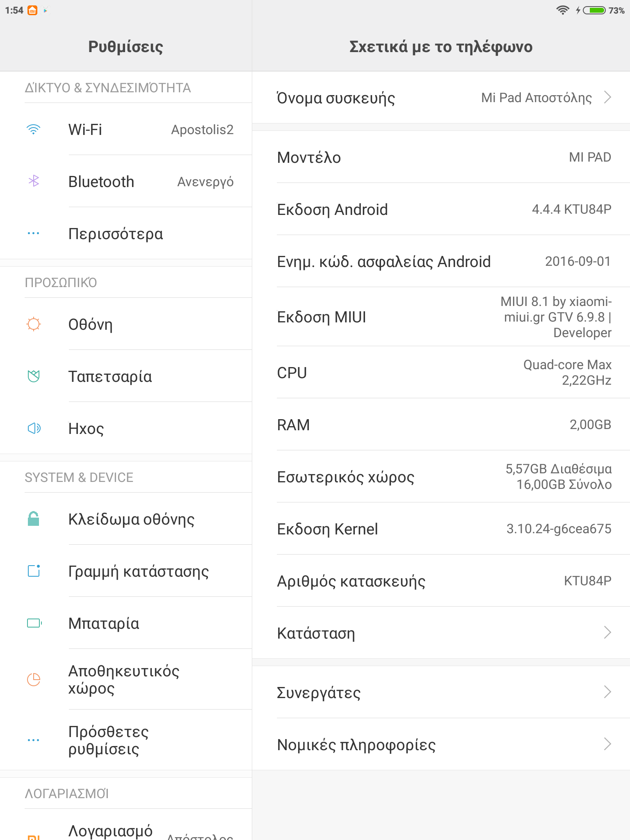Tap the lock screen padlock icon

coord(34,519)
